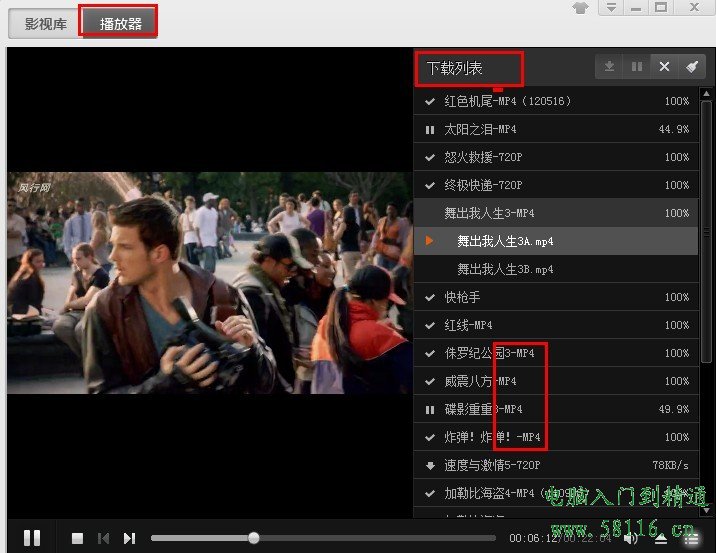
Task: Click pause icon beside 太阳之泪-MP4
Action: click(430, 130)
